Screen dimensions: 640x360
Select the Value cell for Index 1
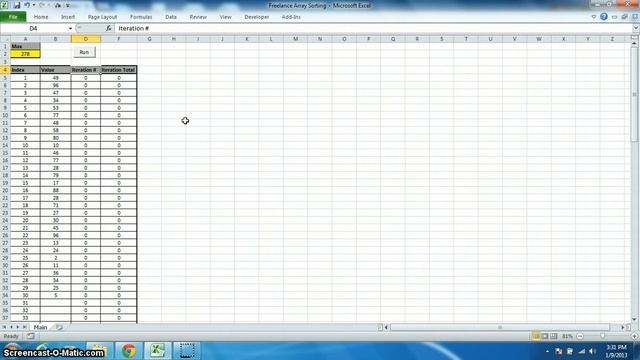click(56, 78)
